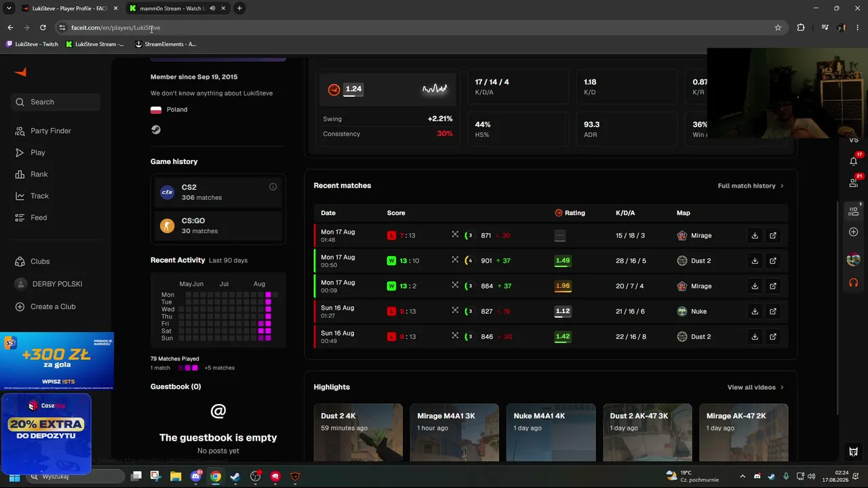Play the Mirage AK-47 2K highlight
The width and height of the screenshot is (868, 488).
pos(744,432)
